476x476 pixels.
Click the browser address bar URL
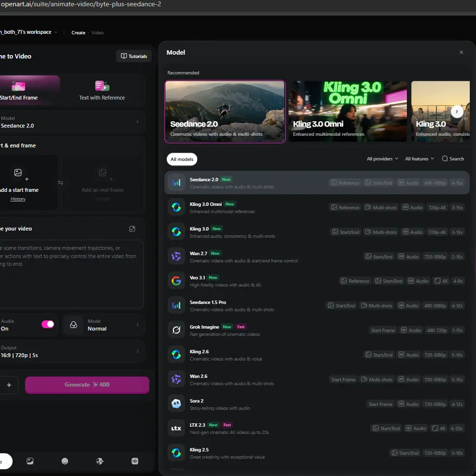(x=81, y=4)
